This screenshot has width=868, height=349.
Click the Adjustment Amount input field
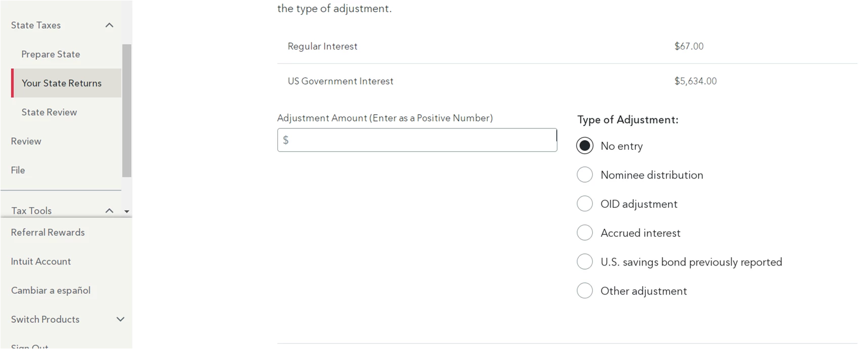tap(417, 140)
